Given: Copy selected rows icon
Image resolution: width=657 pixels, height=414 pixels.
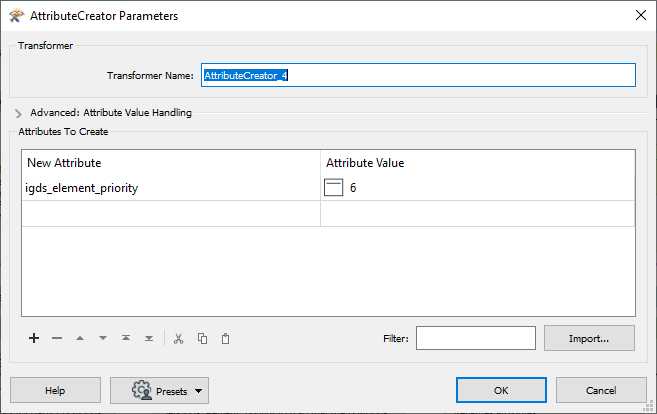Looking at the screenshot, I should pos(202,339).
